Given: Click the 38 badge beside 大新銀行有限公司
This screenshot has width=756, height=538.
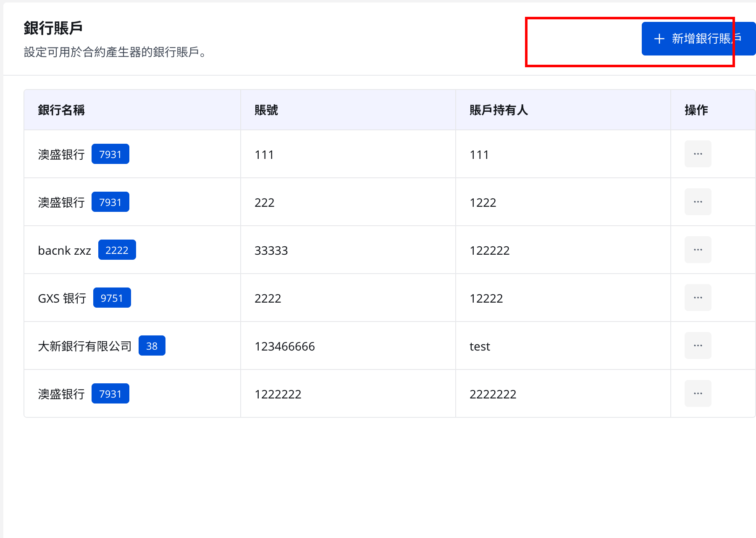Looking at the screenshot, I should tap(152, 345).
